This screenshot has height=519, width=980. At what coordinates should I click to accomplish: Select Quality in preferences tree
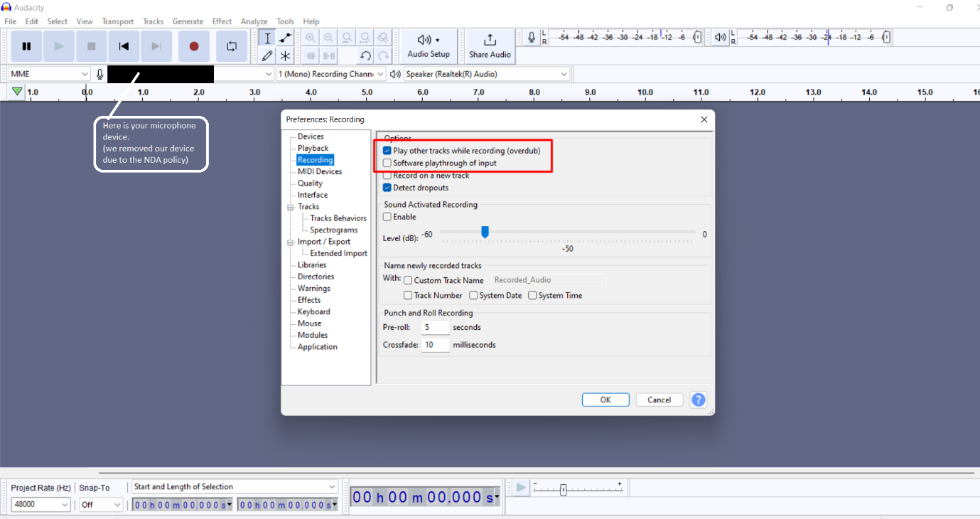coord(310,183)
